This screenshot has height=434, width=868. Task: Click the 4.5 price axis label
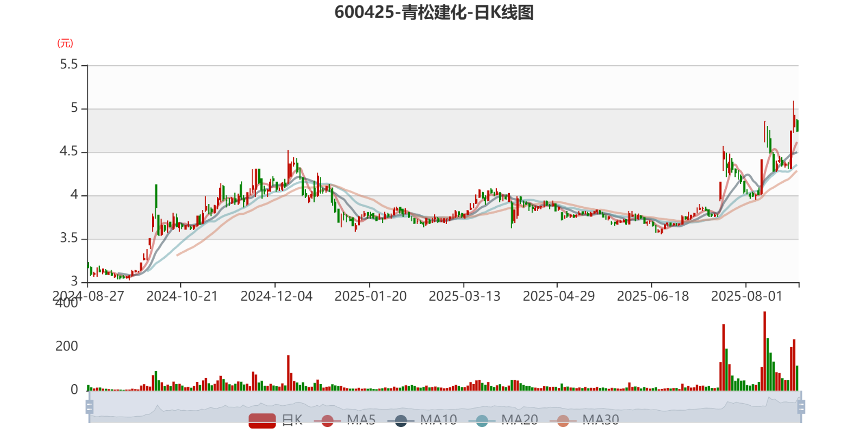[x=69, y=151]
